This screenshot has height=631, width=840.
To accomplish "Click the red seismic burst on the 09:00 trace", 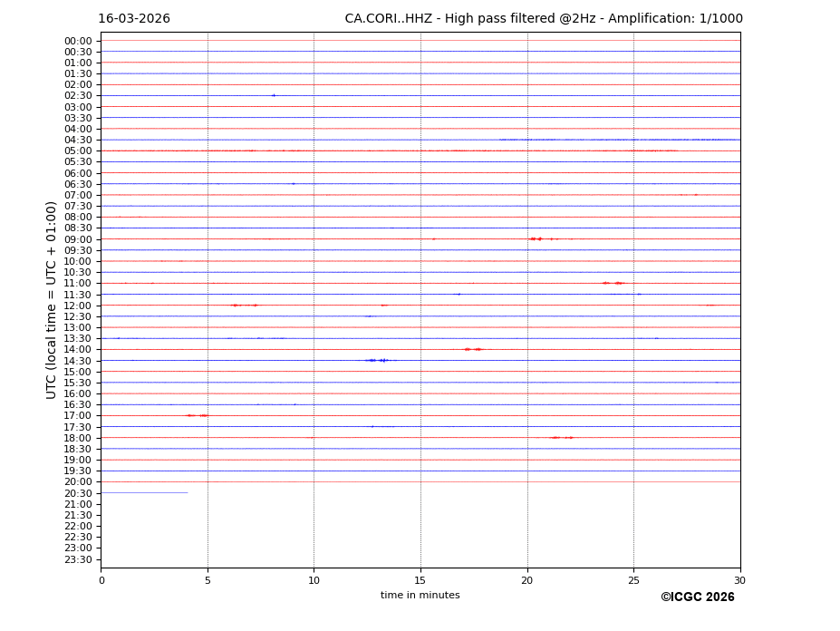I will click(536, 238).
